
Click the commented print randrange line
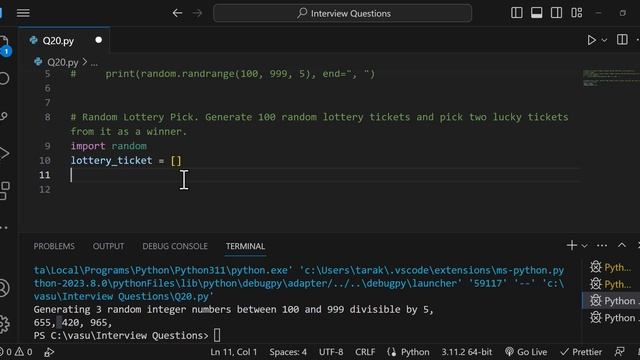[222, 74]
